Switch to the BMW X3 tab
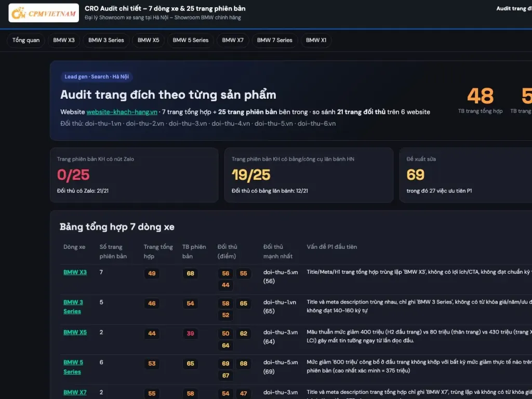Image resolution: width=532 pixels, height=399 pixels. click(64, 40)
